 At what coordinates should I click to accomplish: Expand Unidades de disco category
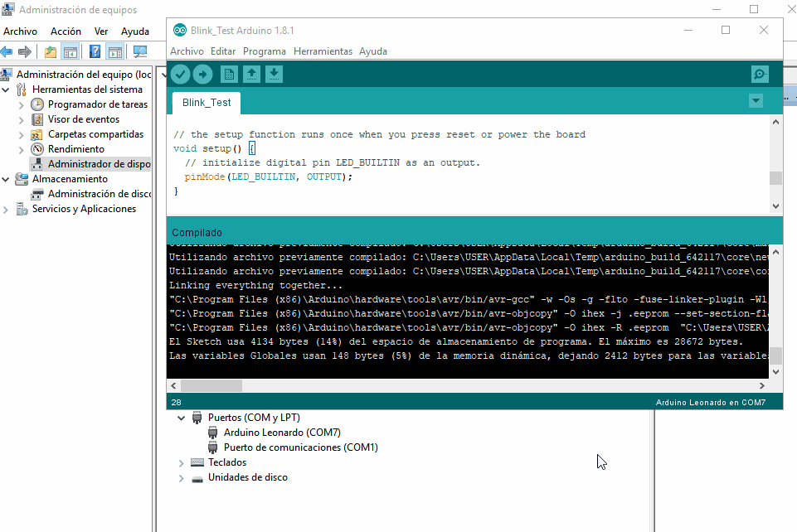[182, 478]
